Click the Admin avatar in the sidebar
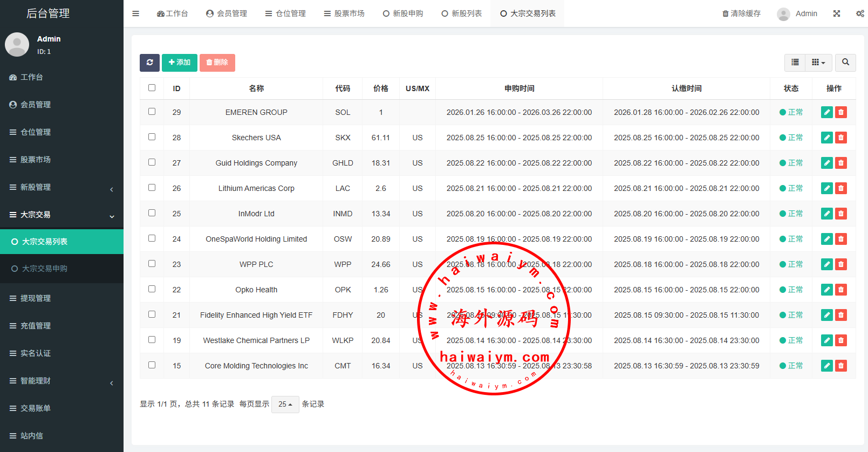 (x=17, y=44)
